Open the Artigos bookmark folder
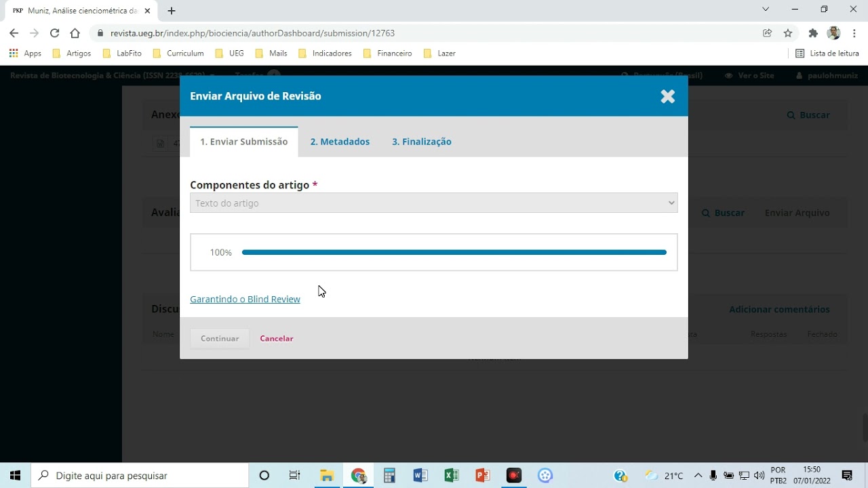This screenshot has height=488, width=868. pos(71,53)
